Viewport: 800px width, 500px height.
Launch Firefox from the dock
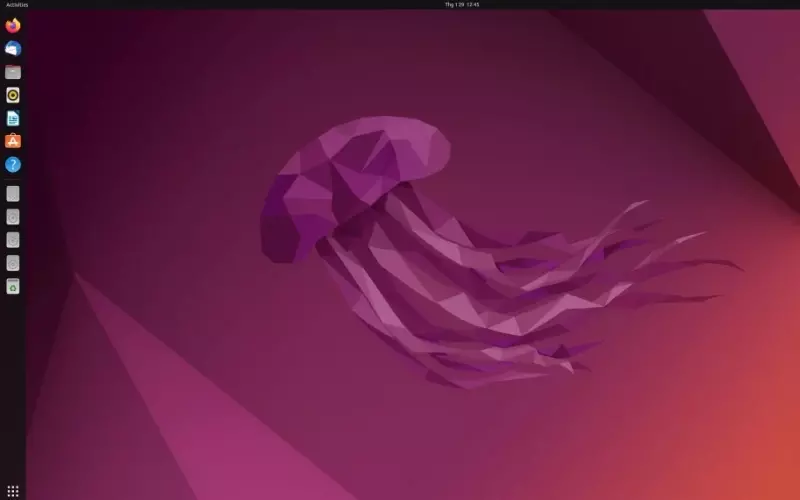click(x=13, y=25)
